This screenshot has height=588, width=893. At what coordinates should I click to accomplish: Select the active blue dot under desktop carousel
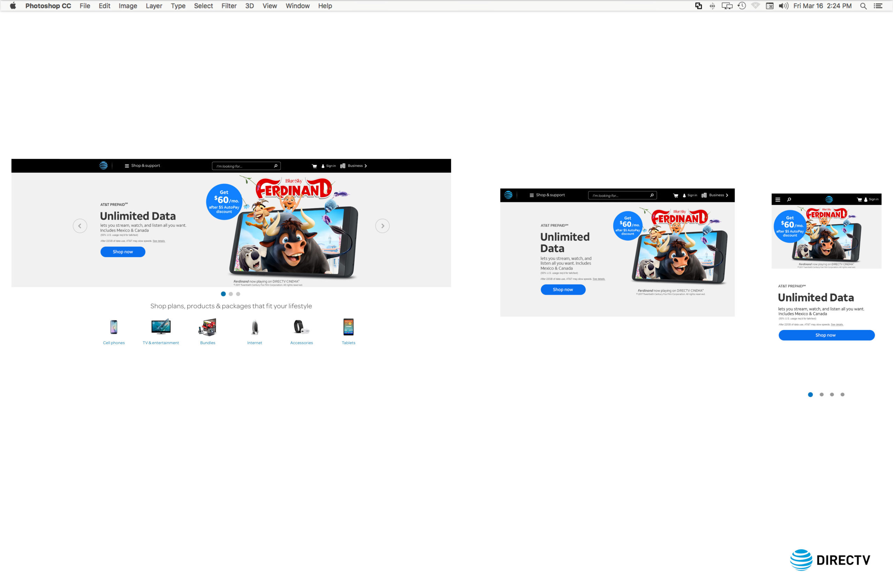click(223, 294)
